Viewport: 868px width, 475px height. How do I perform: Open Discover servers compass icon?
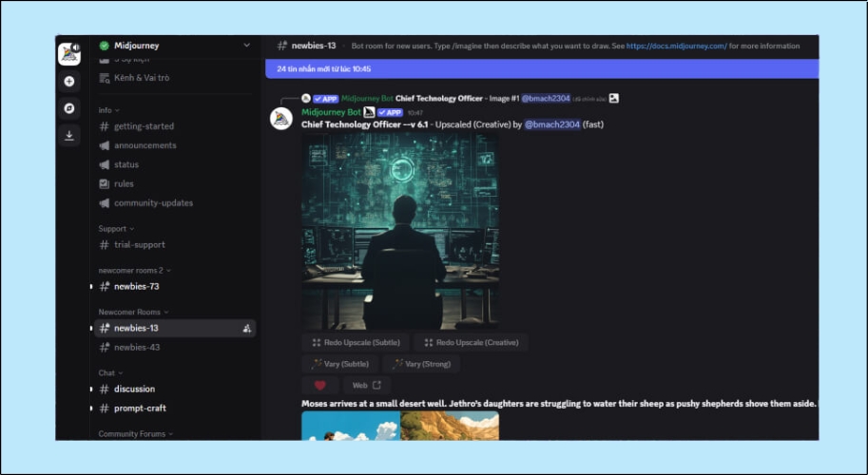[x=69, y=108]
